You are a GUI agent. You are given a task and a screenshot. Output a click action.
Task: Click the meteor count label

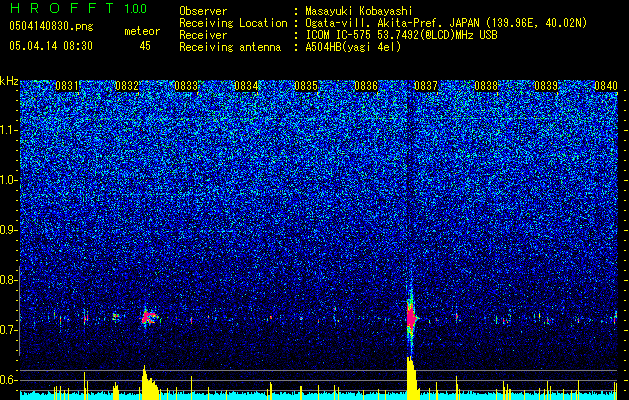click(x=142, y=31)
